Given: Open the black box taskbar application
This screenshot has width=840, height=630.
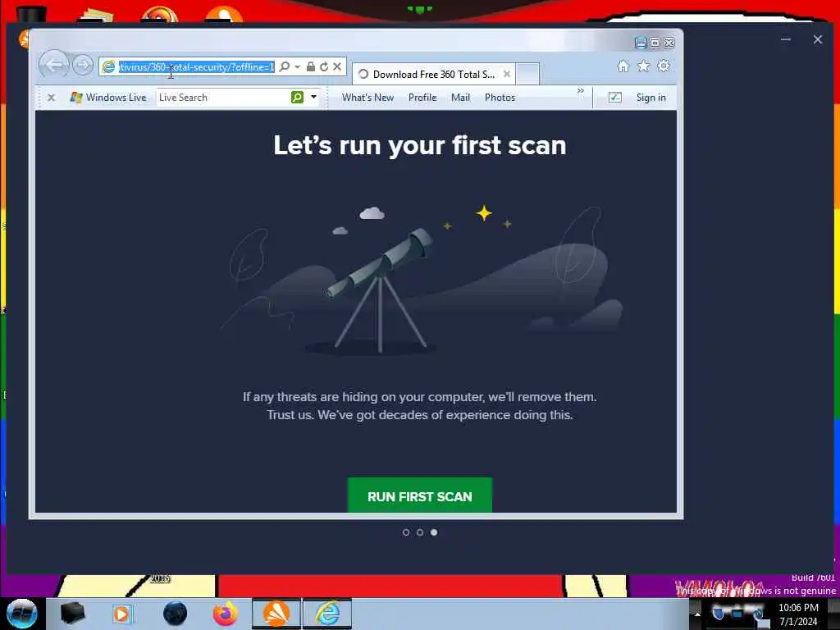Looking at the screenshot, I should pyautogui.click(x=72, y=614).
